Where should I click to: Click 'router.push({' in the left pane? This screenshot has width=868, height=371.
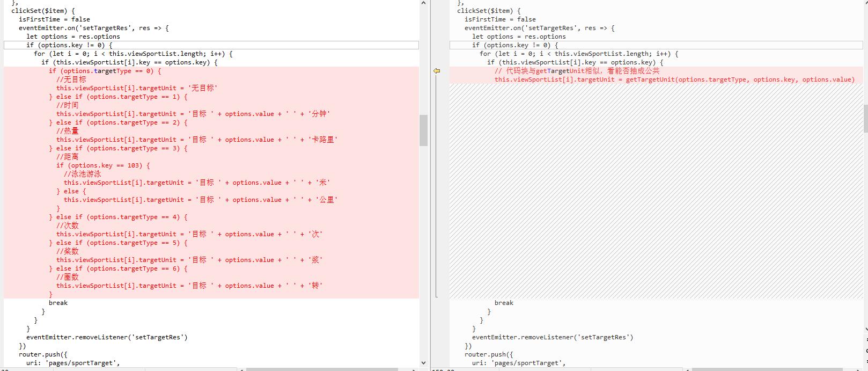43,354
